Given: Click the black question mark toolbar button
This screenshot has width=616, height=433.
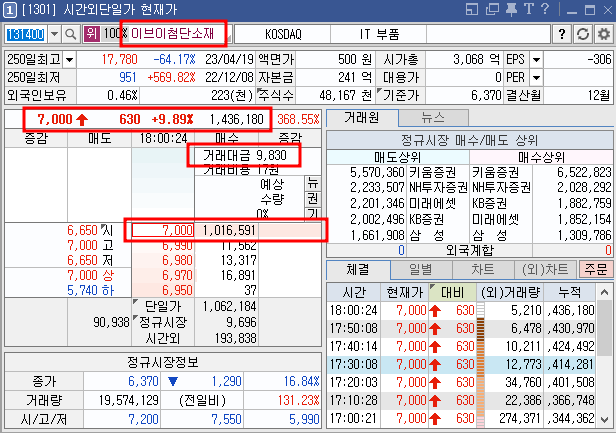Looking at the screenshot, I should [x=562, y=34].
